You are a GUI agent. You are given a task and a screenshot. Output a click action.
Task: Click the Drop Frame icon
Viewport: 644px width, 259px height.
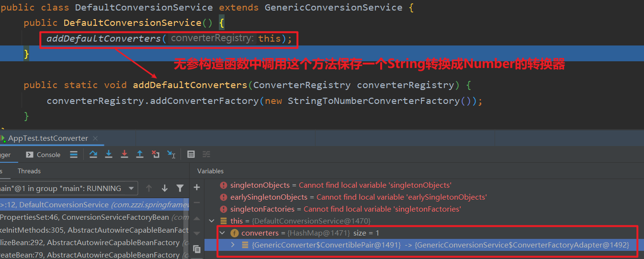pyautogui.click(x=156, y=154)
